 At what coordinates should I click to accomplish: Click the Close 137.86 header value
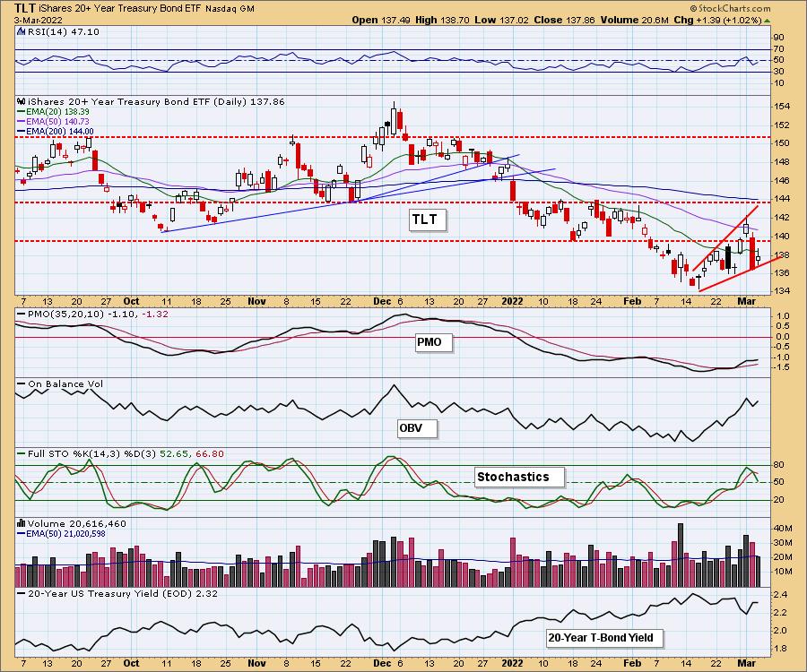[564, 20]
